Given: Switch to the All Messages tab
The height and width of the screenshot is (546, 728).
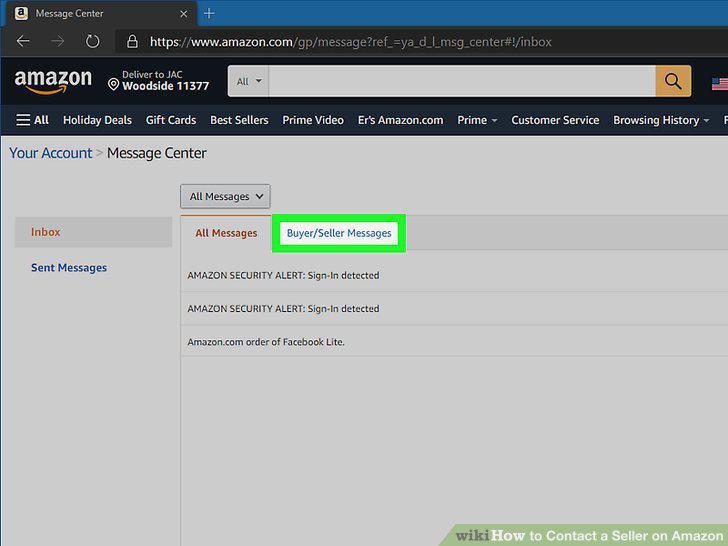Looking at the screenshot, I should pos(226,233).
